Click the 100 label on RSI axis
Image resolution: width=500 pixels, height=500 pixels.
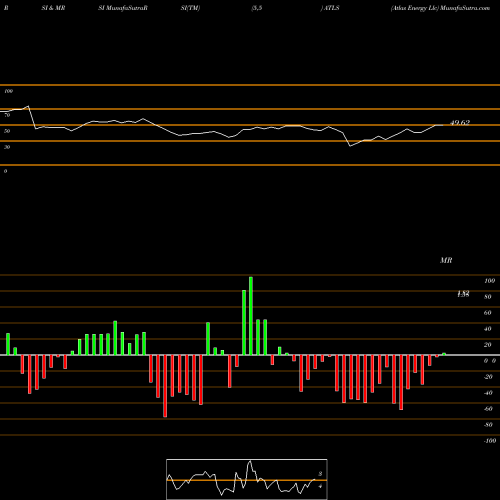(8, 91)
